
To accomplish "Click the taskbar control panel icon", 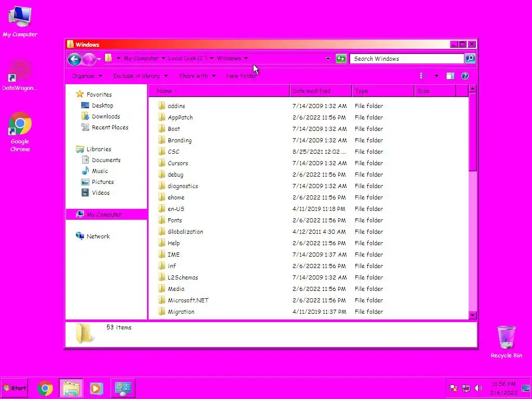I will [123, 388].
